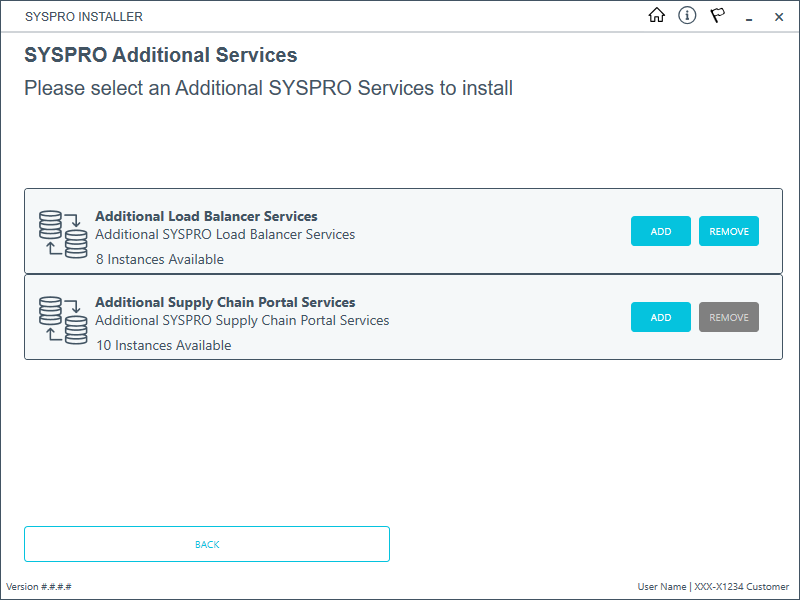
Task: Click the Load Balancer Services database icon
Action: [63, 234]
